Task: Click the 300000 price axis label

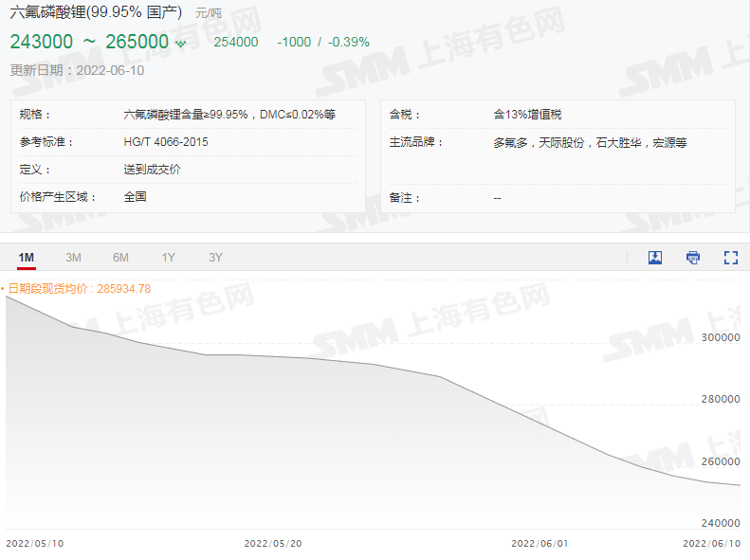Action: click(x=720, y=337)
